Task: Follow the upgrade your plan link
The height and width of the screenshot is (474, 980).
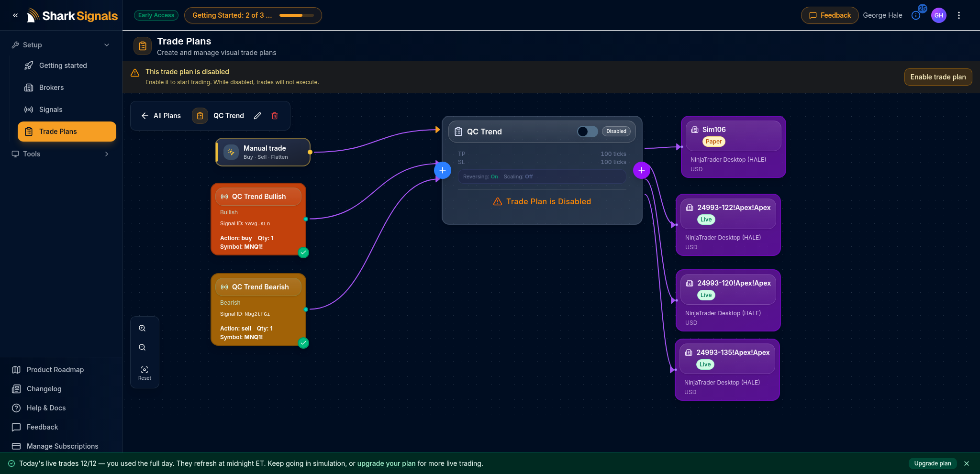Action: click(x=386, y=463)
